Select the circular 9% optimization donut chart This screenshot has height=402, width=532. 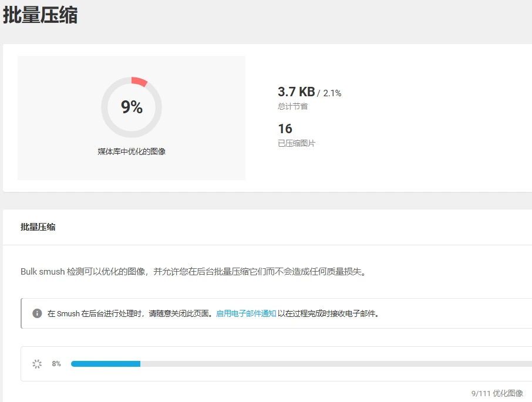tap(131, 106)
